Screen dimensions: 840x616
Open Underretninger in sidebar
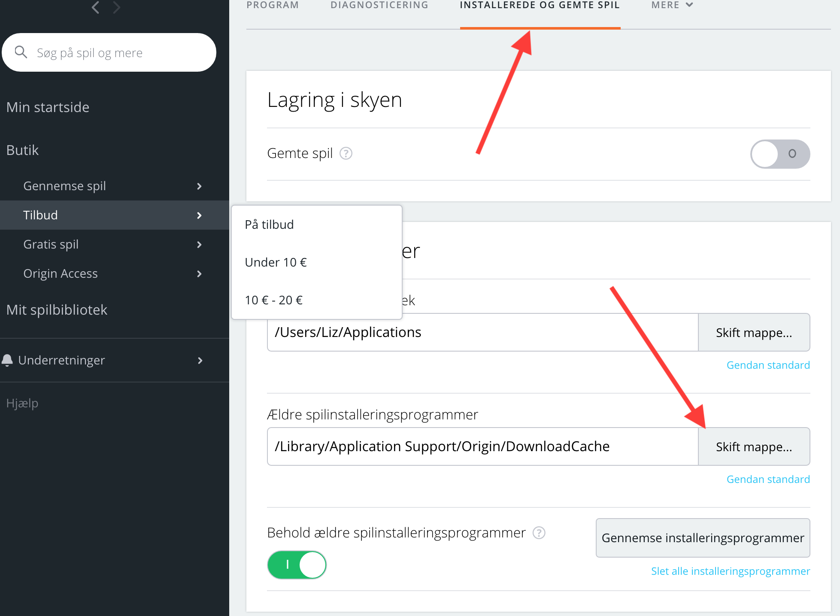(x=114, y=360)
